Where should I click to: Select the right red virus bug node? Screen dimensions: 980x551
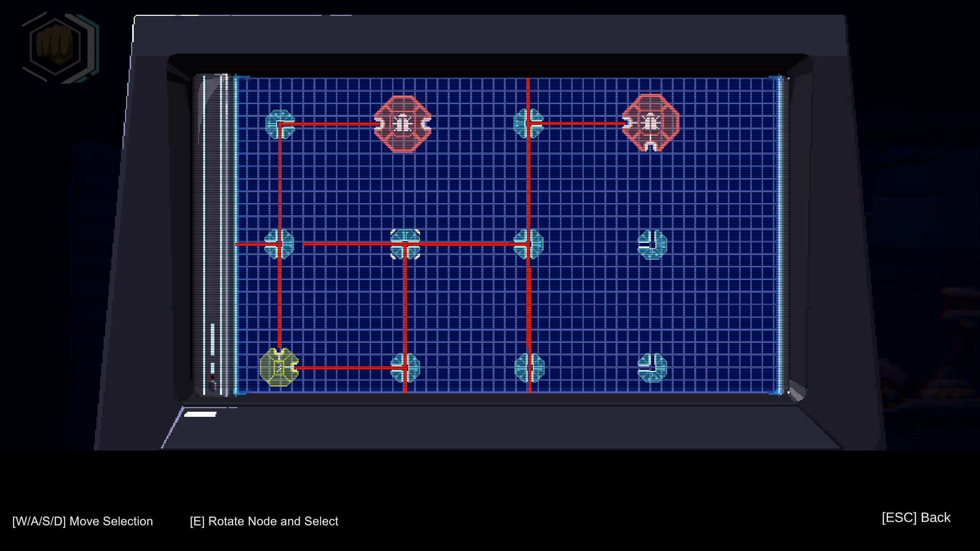[651, 122]
